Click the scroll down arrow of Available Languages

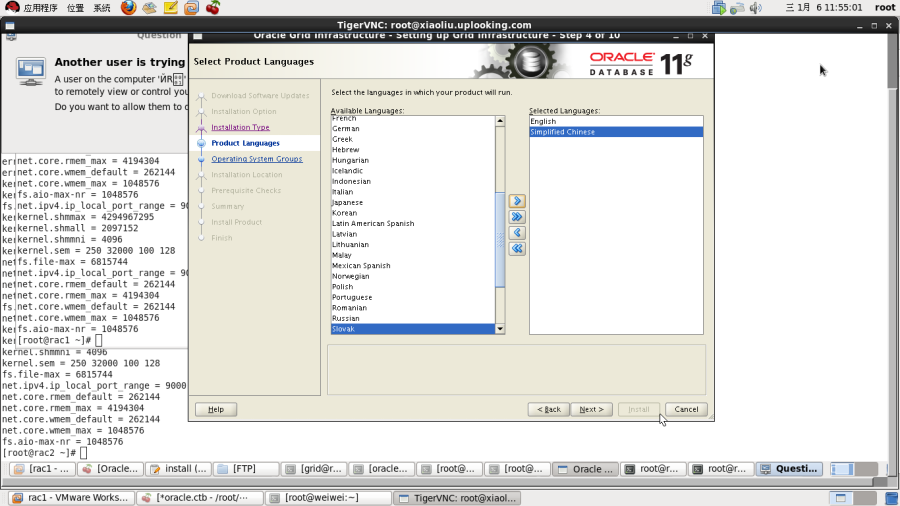click(500, 329)
